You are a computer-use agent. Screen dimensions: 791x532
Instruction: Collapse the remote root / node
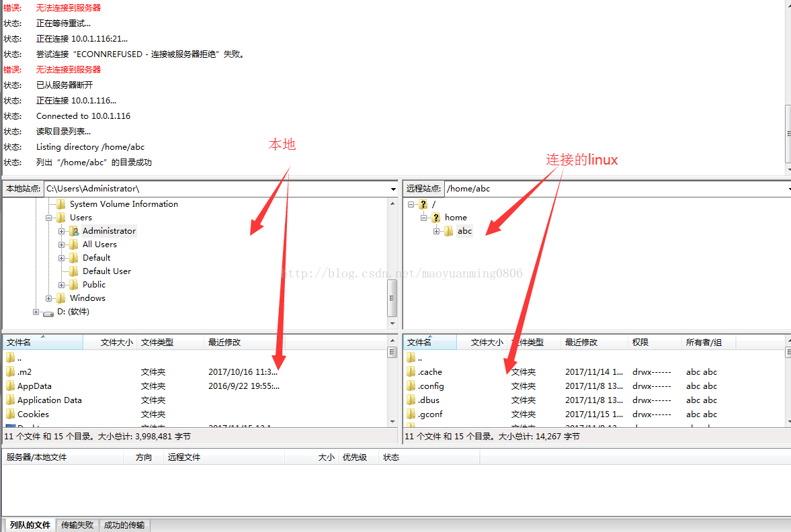point(411,204)
